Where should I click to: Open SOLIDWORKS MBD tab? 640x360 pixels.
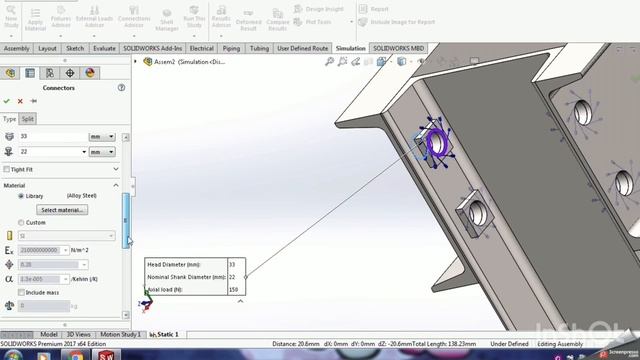(398, 48)
